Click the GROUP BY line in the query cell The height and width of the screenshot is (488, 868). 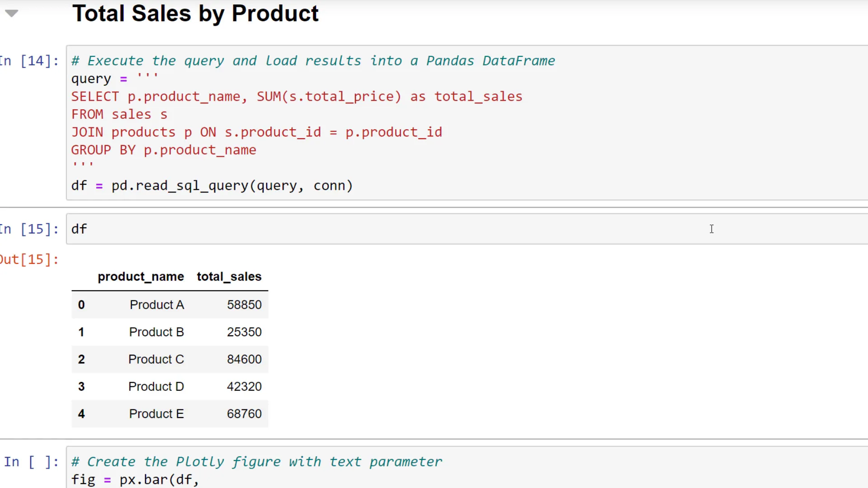tap(164, 150)
